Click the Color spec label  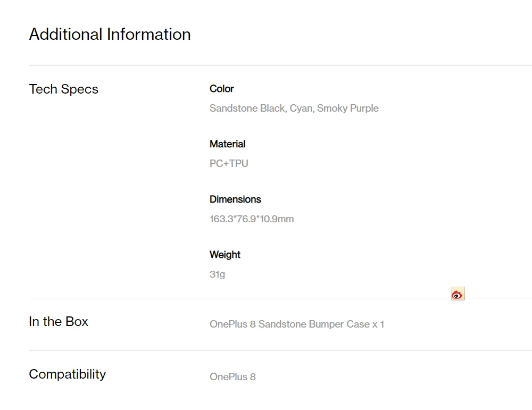(221, 89)
